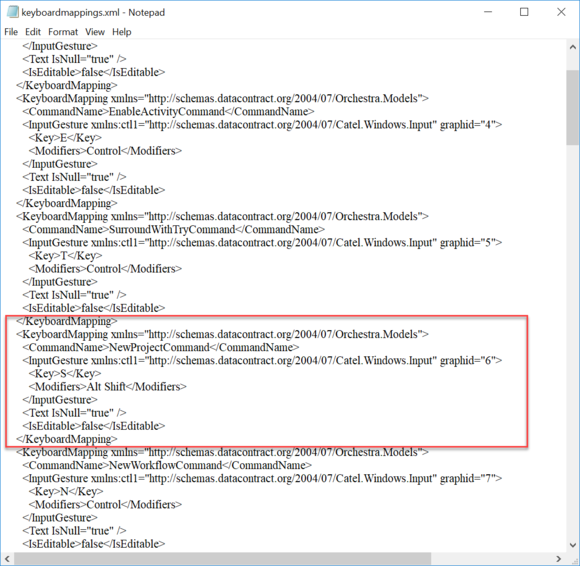
Task: Click the Notepad icon in the title bar
Action: 12,12
